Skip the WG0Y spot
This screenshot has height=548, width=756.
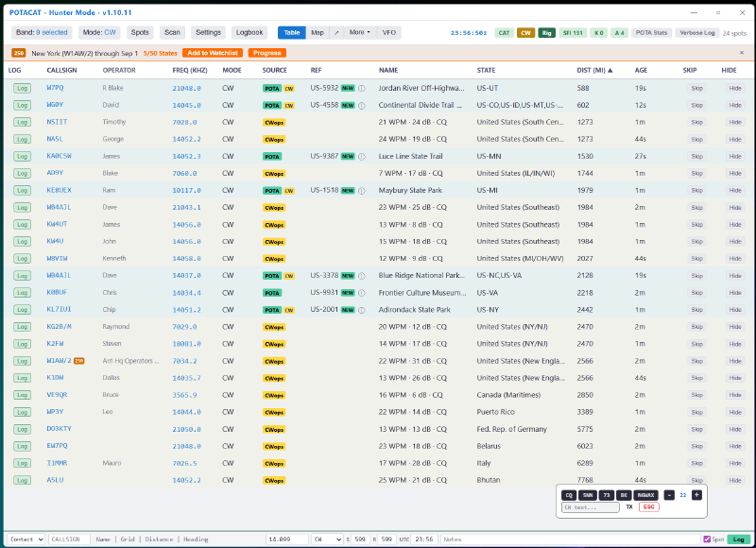696,105
